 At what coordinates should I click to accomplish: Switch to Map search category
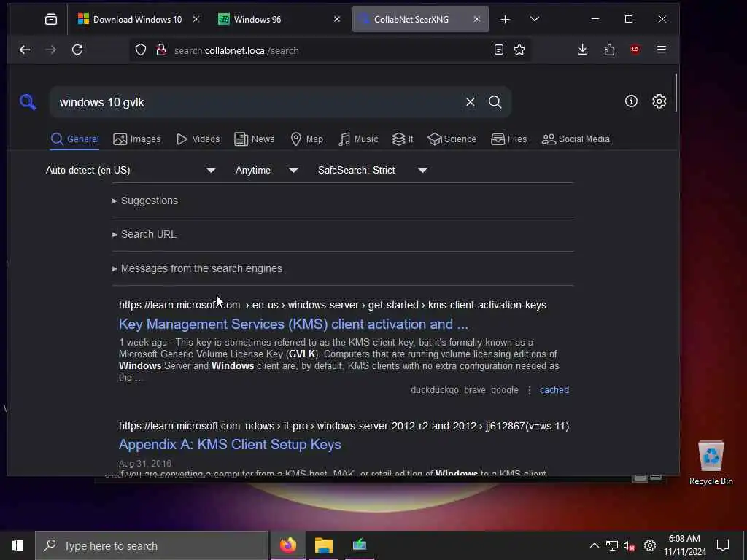[307, 139]
